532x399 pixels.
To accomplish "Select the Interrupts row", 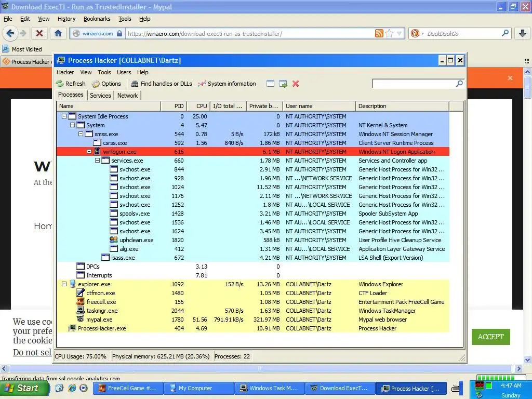I will (x=253, y=275).
